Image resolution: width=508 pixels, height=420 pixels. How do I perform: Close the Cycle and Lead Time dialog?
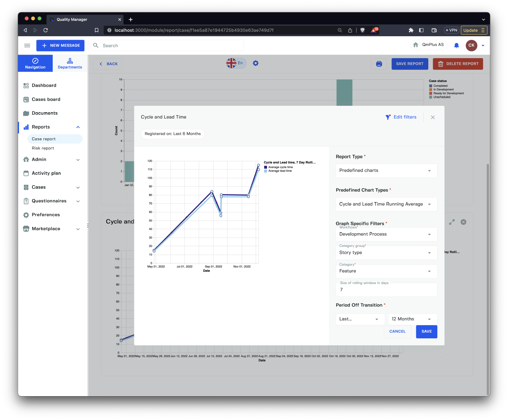432,117
